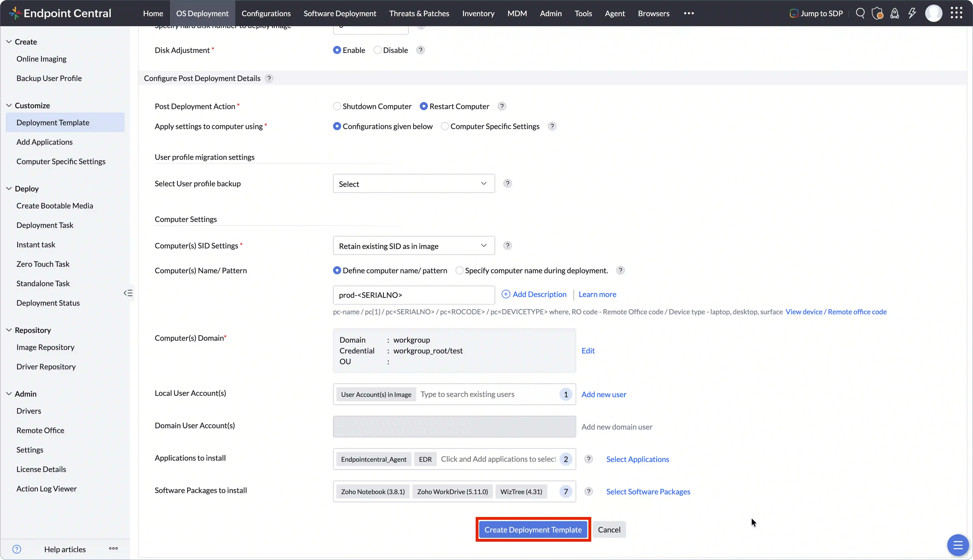Image resolution: width=973 pixels, height=560 pixels.
Task: Click the Cancel button
Action: (x=609, y=530)
